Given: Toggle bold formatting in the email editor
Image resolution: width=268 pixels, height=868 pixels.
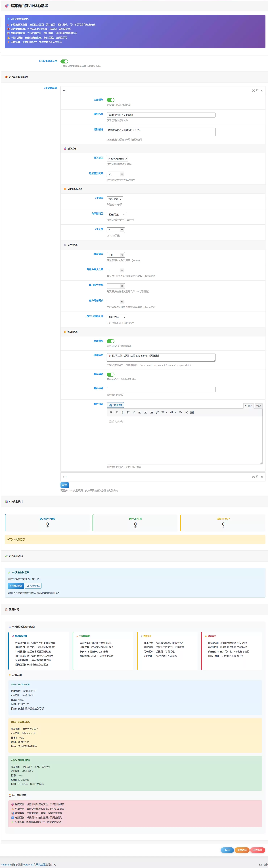Looking at the screenshot, I should coord(123,412).
